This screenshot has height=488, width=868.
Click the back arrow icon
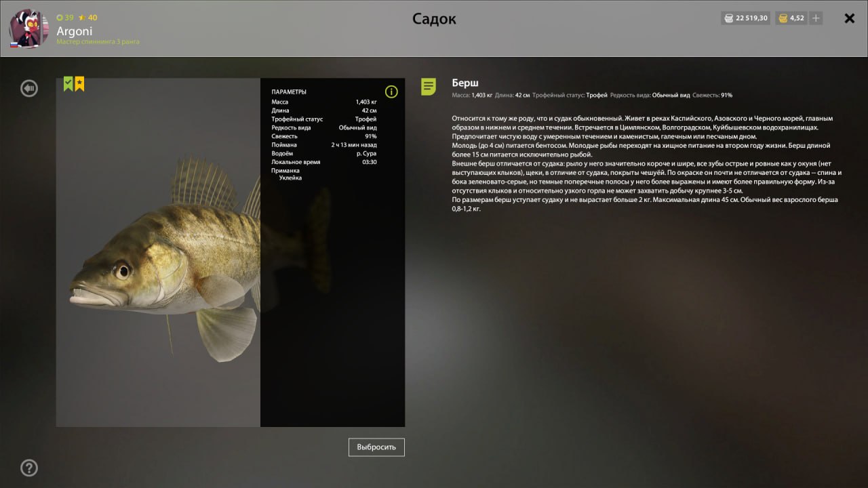pyautogui.click(x=29, y=88)
